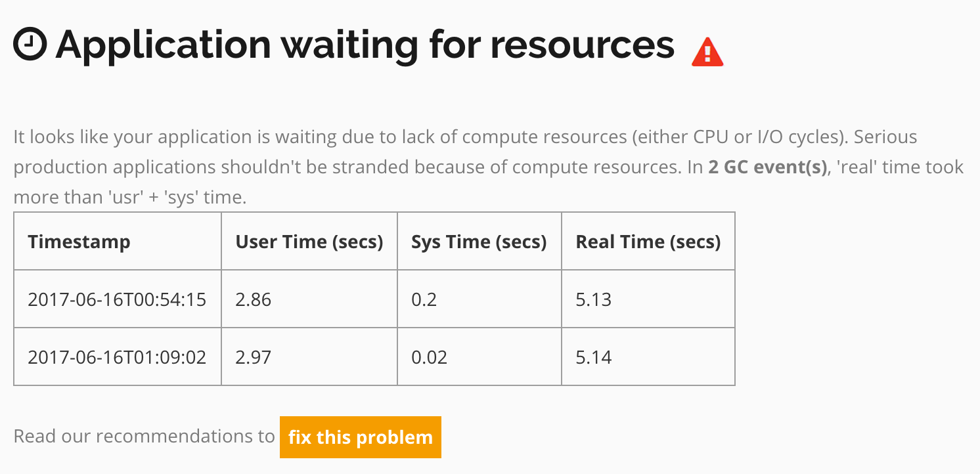Select the Sys Time (secs) column header
This screenshot has width=980, height=474.
coord(479,241)
